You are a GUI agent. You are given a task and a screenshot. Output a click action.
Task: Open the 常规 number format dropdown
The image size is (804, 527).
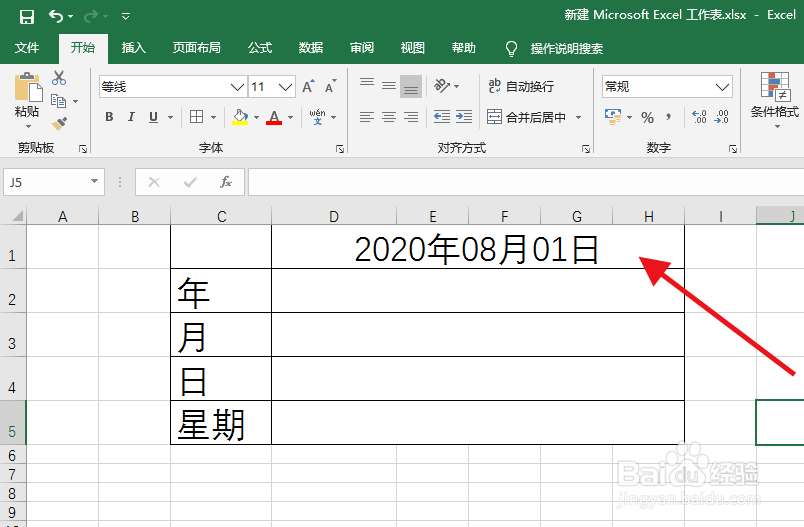tap(722, 87)
